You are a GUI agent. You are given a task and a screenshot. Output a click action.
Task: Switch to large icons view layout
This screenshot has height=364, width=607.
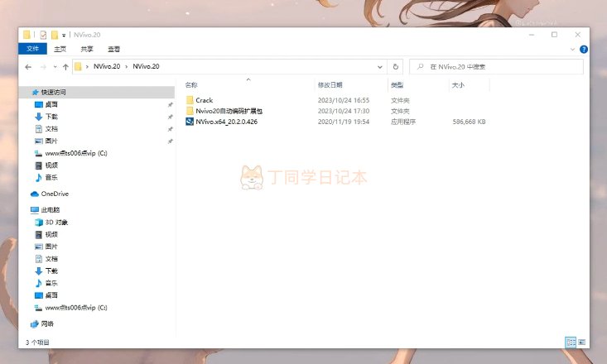[582, 342]
